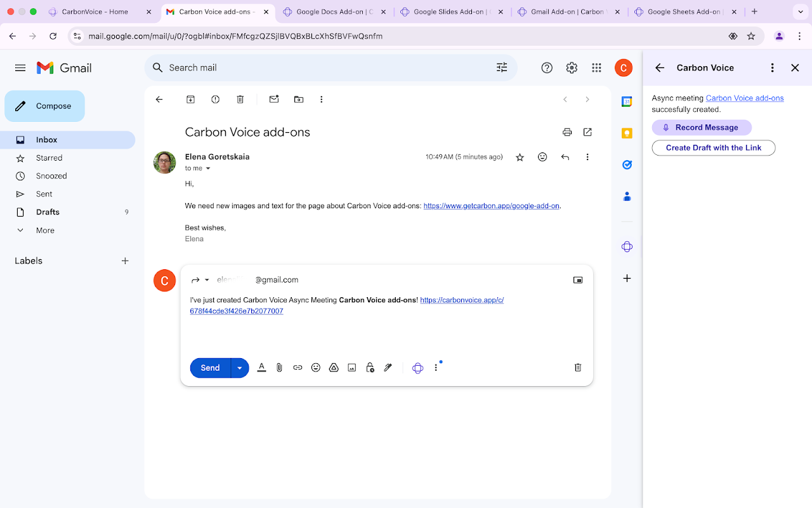Archive this conversation
Image resolution: width=812 pixels, height=508 pixels.
(x=190, y=99)
